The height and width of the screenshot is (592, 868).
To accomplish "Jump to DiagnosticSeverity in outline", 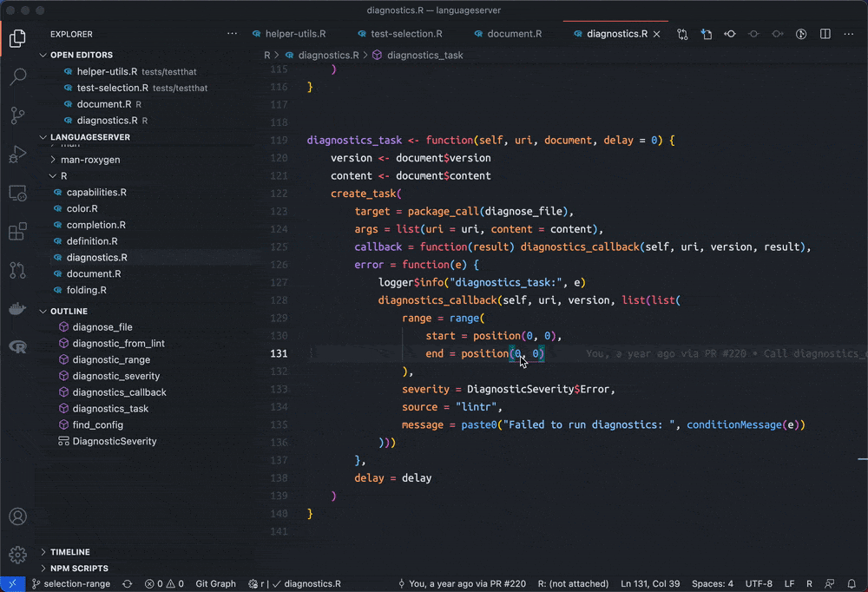I will pos(114,441).
